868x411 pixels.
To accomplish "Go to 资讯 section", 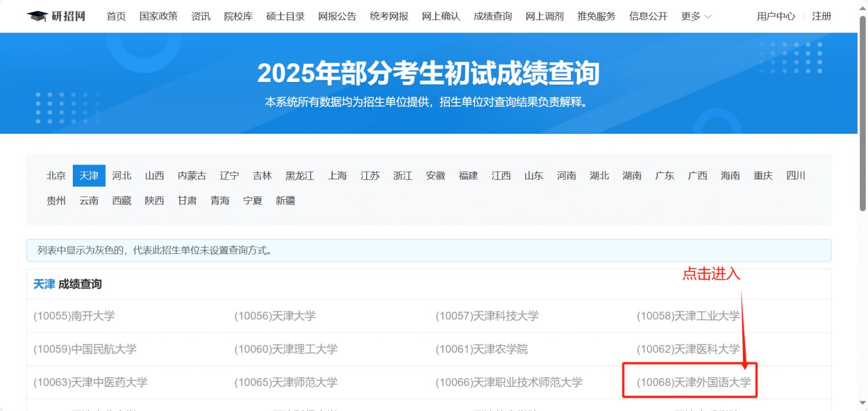I will click(201, 17).
